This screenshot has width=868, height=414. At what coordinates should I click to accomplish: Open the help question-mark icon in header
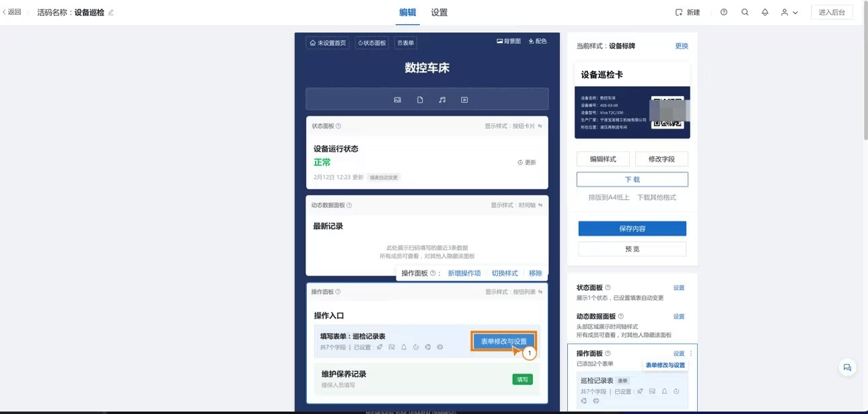pyautogui.click(x=724, y=12)
